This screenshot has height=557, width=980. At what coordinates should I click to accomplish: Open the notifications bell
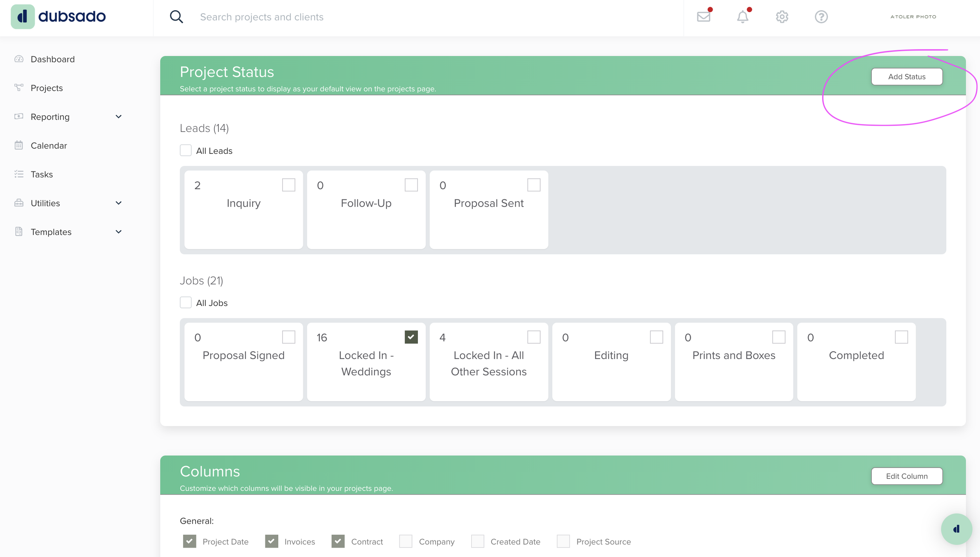[x=742, y=17]
